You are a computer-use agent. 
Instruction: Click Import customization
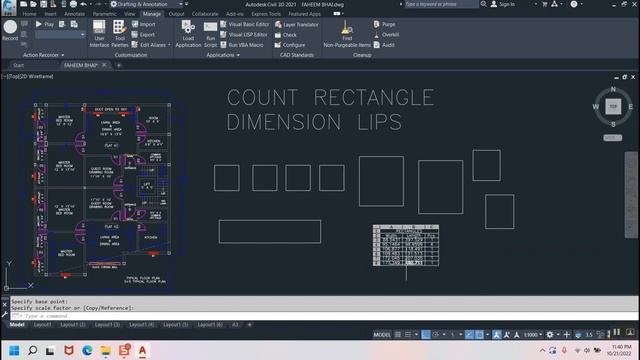pos(143,24)
